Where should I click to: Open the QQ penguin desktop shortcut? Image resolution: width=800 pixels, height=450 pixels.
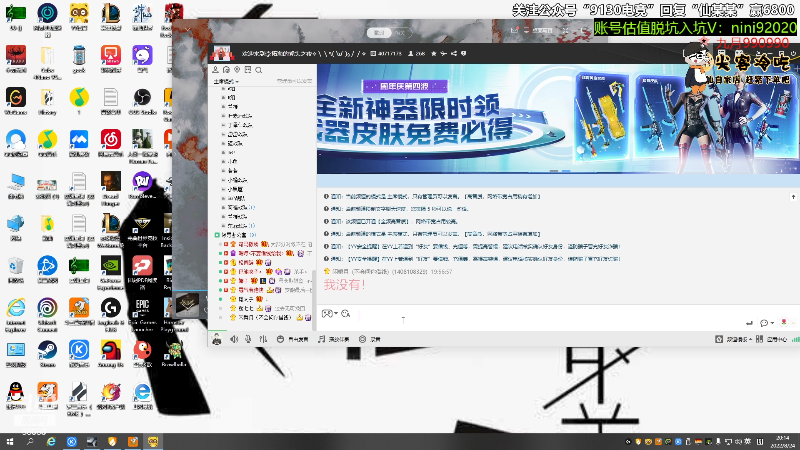[16, 396]
